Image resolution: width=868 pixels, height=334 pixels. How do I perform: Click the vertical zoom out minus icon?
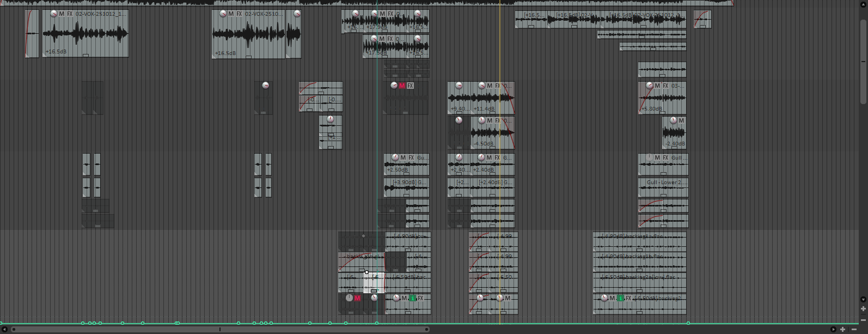(863, 320)
